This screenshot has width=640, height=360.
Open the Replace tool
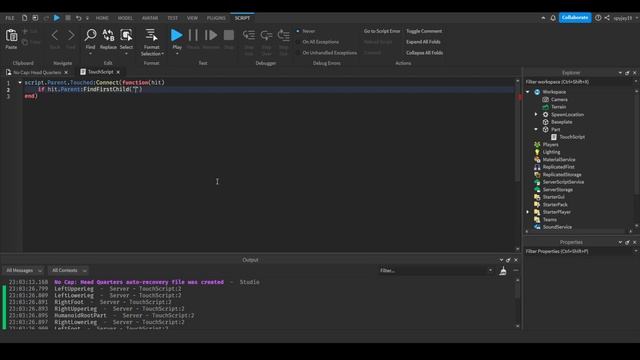(x=108, y=36)
